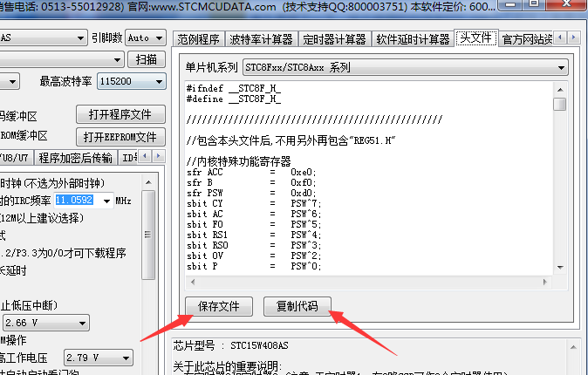Click the header code vertical scrollbar thumb
This screenshot has width=588, height=375.
(560, 104)
